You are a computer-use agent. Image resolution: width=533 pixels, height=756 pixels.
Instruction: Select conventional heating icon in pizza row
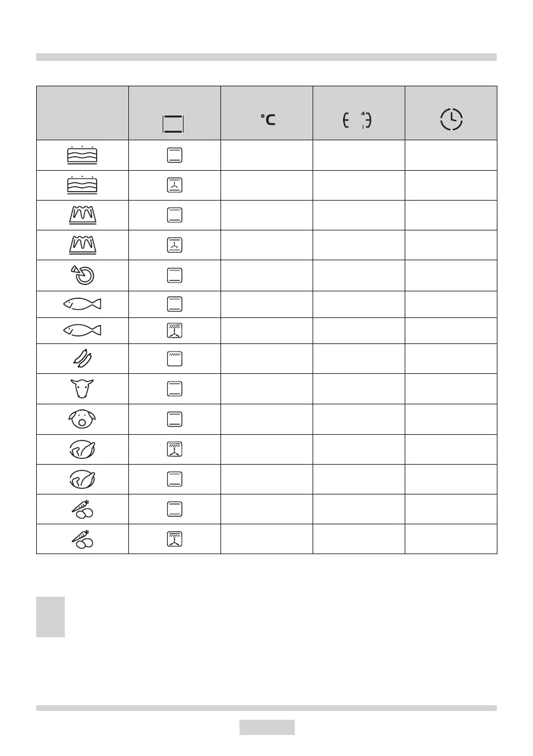pos(174,275)
